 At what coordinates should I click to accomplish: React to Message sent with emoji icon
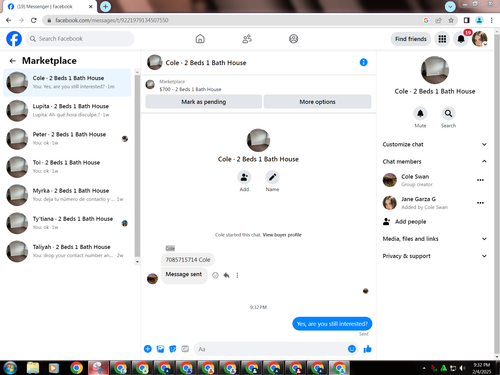215,275
